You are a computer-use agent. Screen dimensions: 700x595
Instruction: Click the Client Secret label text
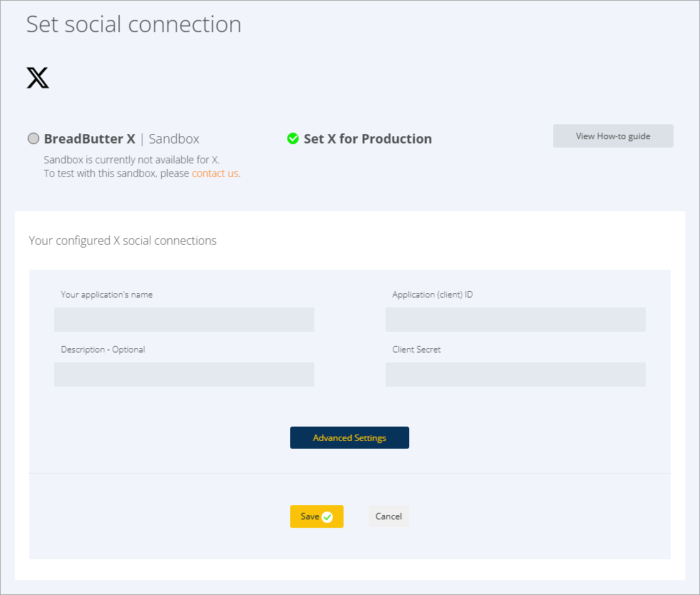click(x=417, y=350)
